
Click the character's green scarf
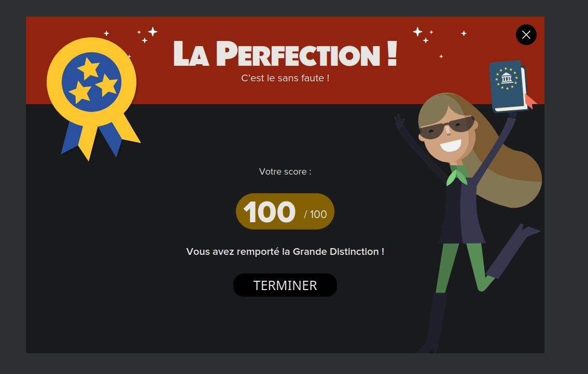(456, 177)
